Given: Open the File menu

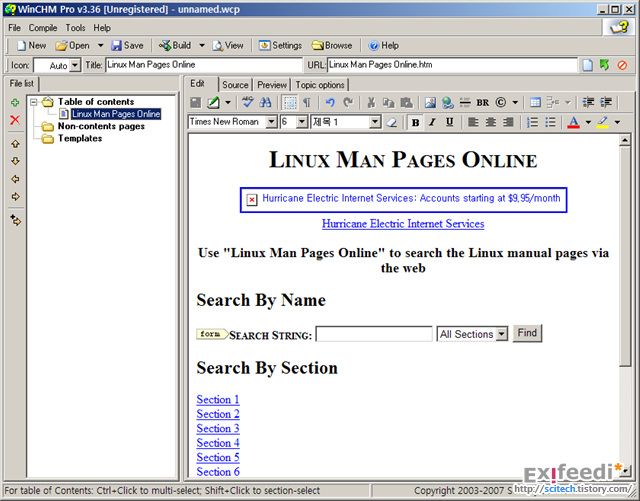Looking at the screenshot, I should tap(14, 28).
